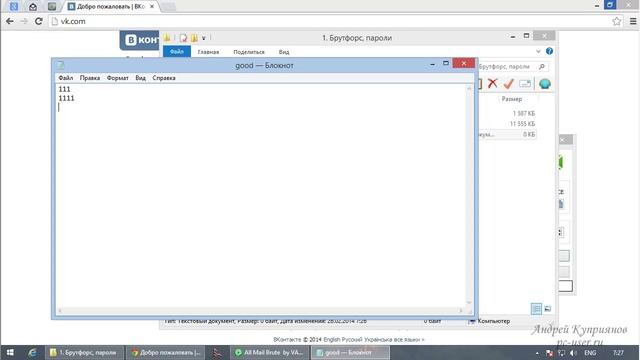Switch Explorer to large icons view
Image resolution: width=640 pixels, height=360 pixels.
point(548,309)
